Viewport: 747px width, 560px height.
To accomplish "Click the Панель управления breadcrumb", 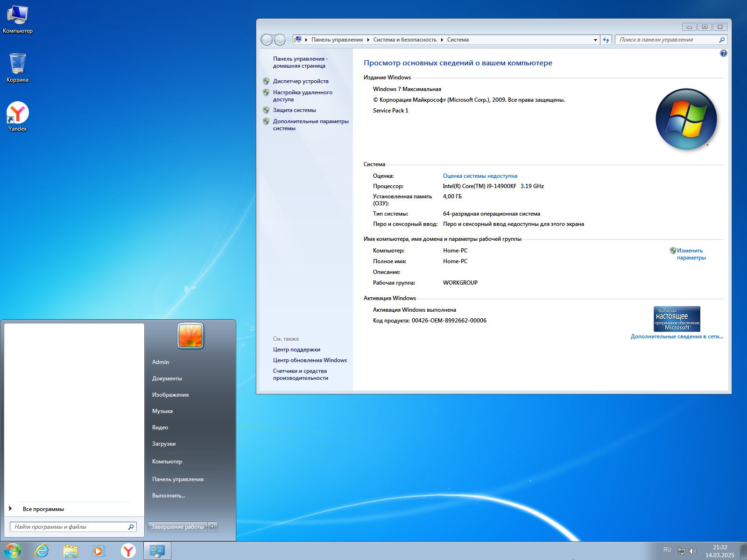I will [337, 40].
